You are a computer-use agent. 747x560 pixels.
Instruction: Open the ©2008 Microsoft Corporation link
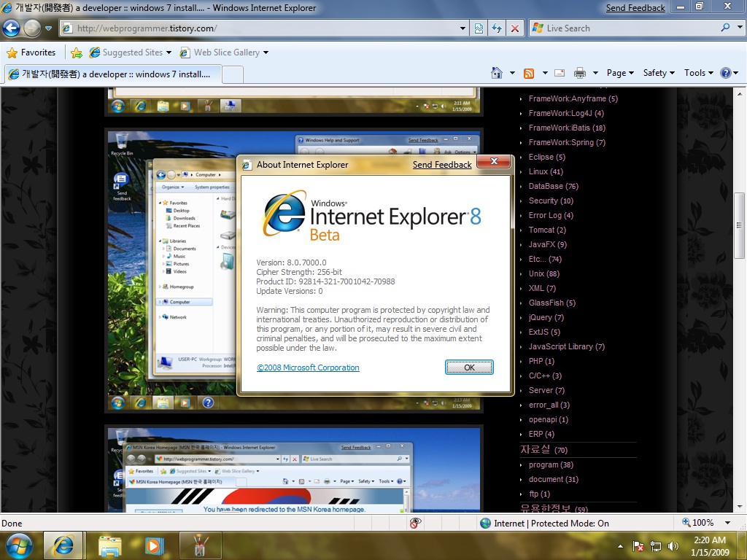tap(308, 367)
